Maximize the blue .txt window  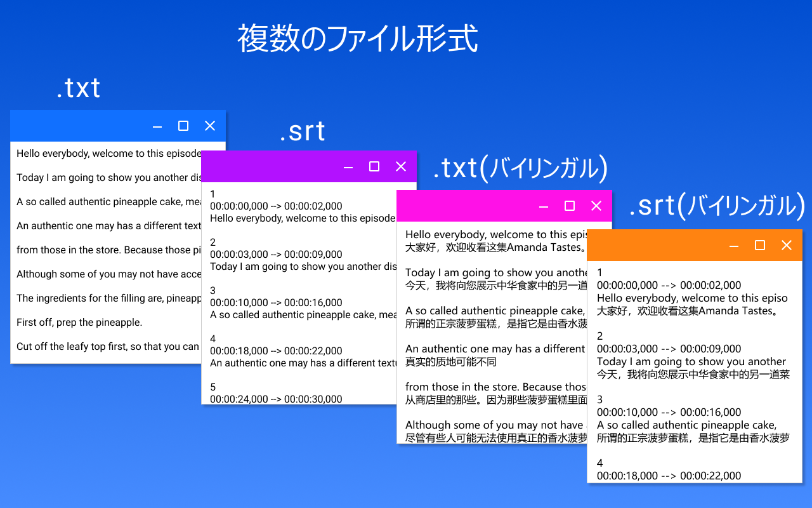(183, 126)
